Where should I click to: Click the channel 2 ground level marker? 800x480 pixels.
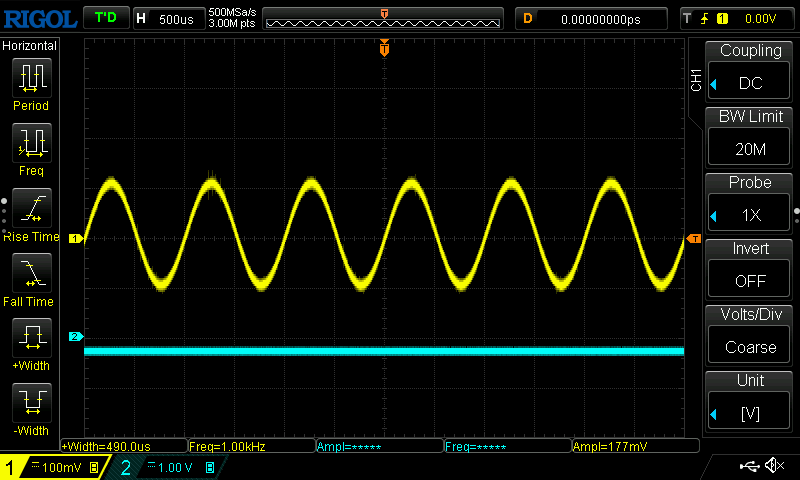76,336
